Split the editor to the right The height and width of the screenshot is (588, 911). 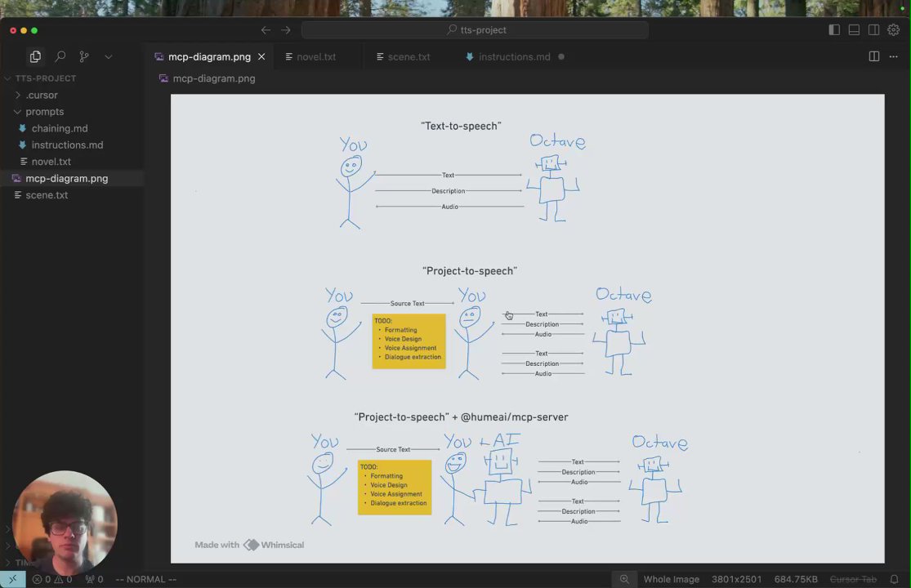(873, 56)
